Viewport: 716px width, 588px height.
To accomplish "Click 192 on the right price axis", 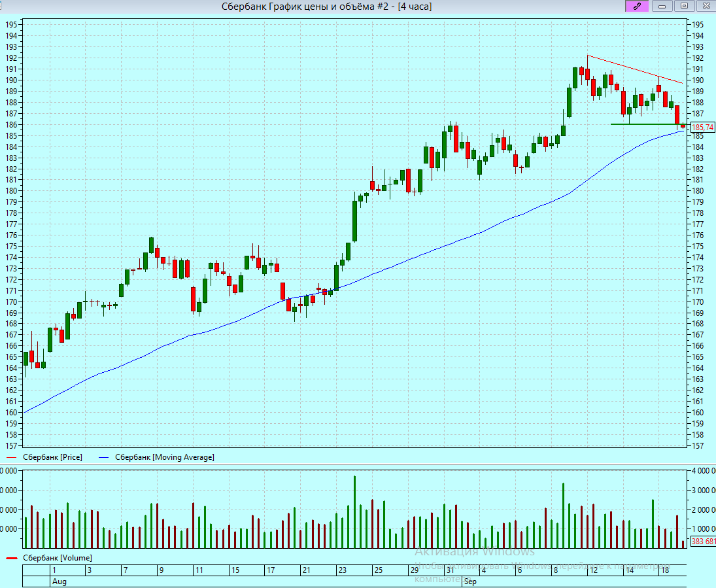I will point(698,58).
